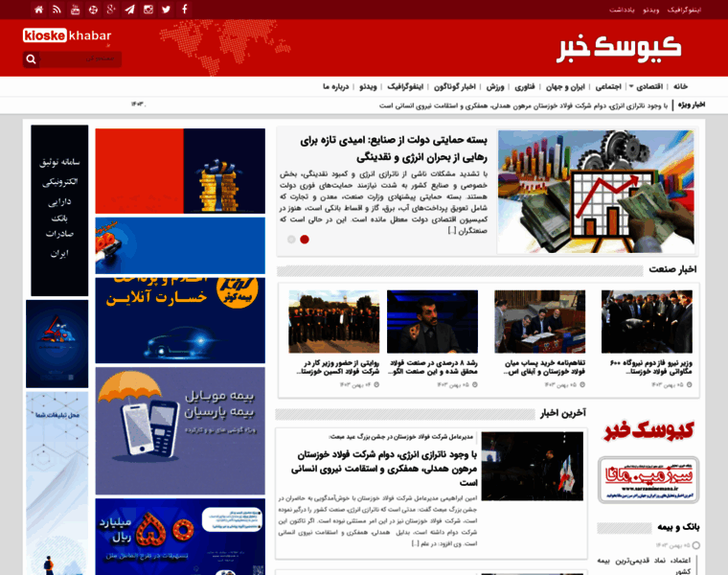Open the blue banner ad below coins ad
Viewport: 728px width, 575px height.
180,245
